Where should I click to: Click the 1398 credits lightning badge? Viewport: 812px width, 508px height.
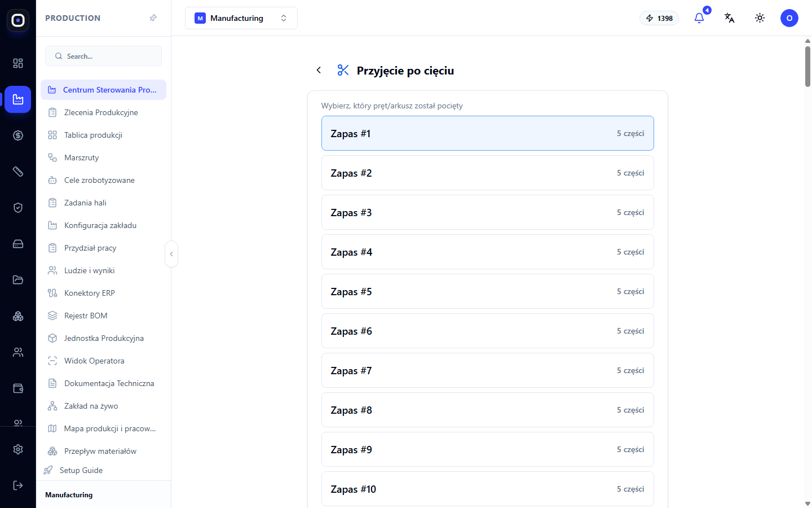(x=659, y=18)
